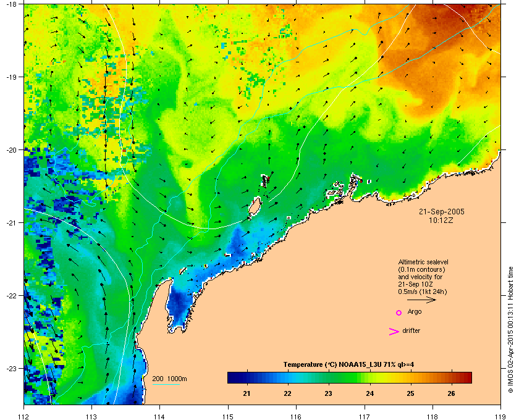Click the color bar value '24'
The image size is (519, 420).
click(369, 393)
